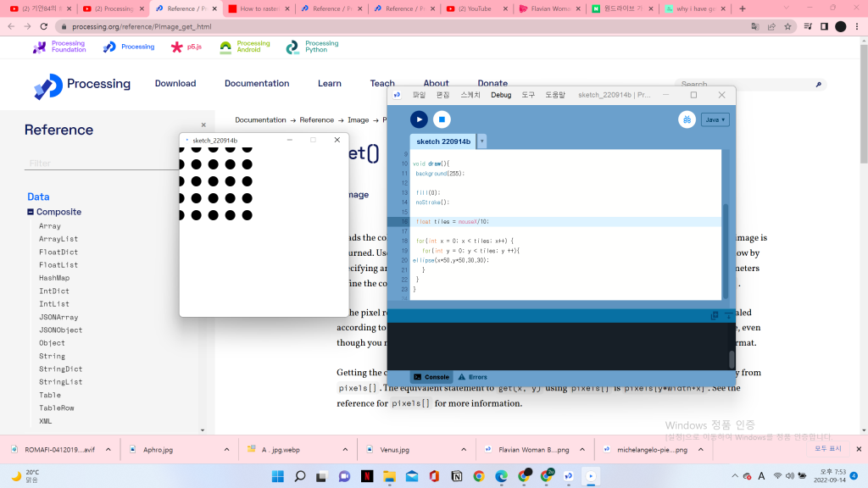This screenshot has height=488, width=868.
Task: Click the share page icon in address bar
Action: coord(771,26)
